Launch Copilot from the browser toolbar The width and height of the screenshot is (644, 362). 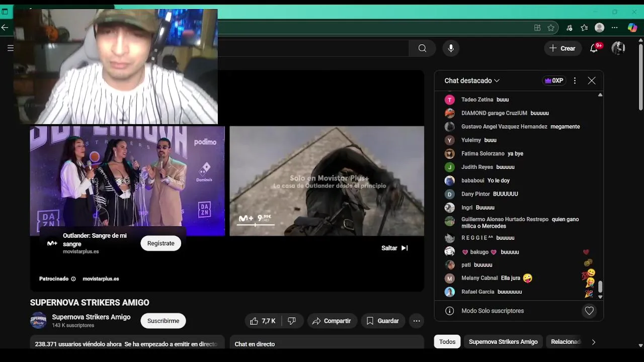(x=632, y=28)
